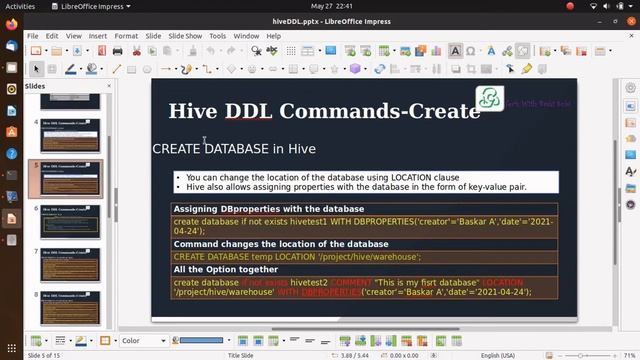This screenshot has height=360, width=640.
Task: Click the Print icon in toolbar
Action: [118, 51]
